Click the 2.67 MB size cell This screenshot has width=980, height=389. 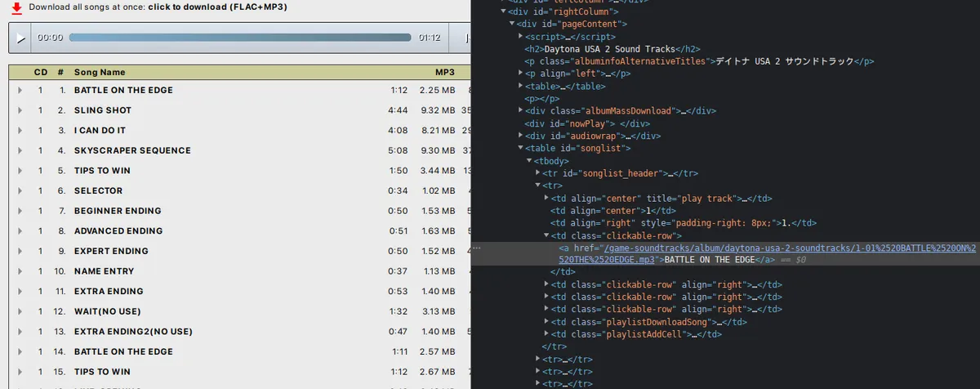[438, 372]
